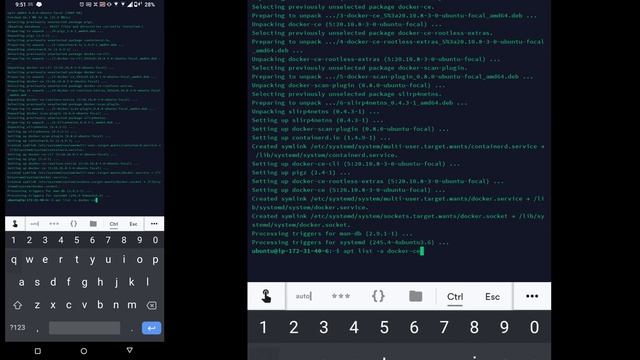Screen dimensions: 640x360
Task: Tap the period key on the phone keyboard
Action: (132, 329)
